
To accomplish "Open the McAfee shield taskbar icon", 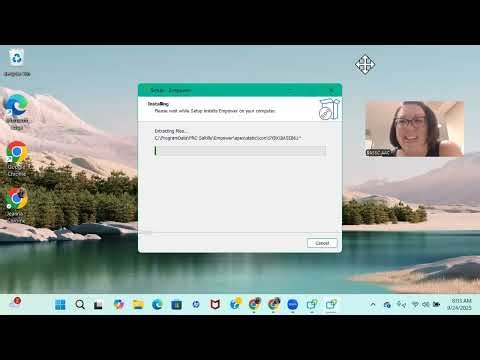I will [215, 304].
